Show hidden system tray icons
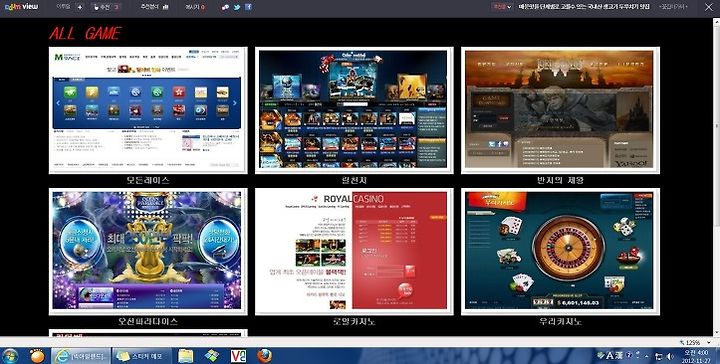This screenshot has height=364, width=720. point(647,356)
